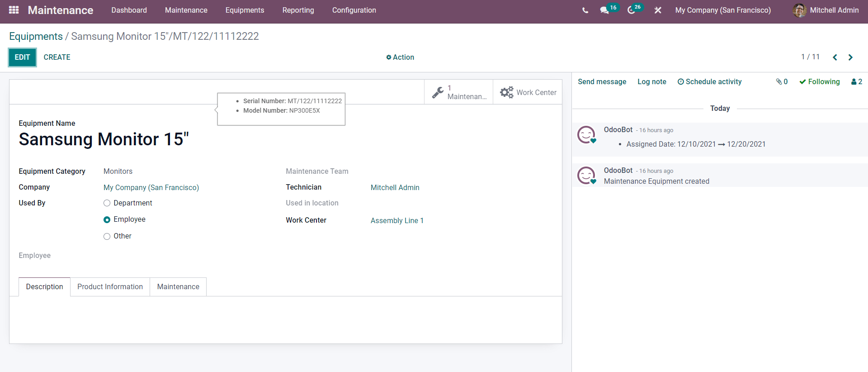The width and height of the screenshot is (868, 372).
Task: Click the Model Number NP300E5X text
Action: (x=282, y=110)
